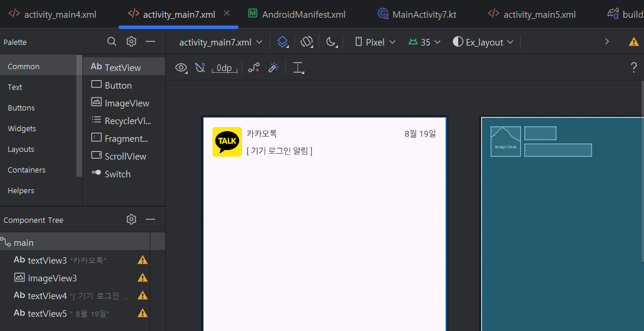Expand toolbar overflow chevron
This screenshot has width=644, height=331.
[x=607, y=42]
